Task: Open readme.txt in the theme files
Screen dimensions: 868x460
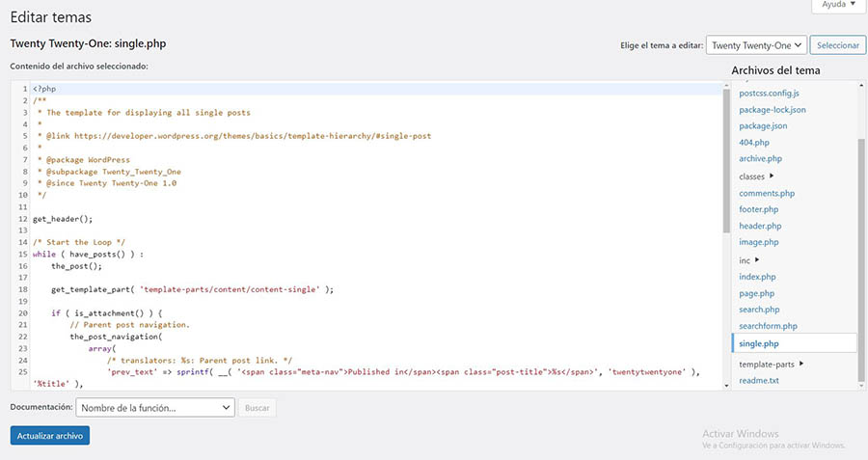Action: (759, 380)
